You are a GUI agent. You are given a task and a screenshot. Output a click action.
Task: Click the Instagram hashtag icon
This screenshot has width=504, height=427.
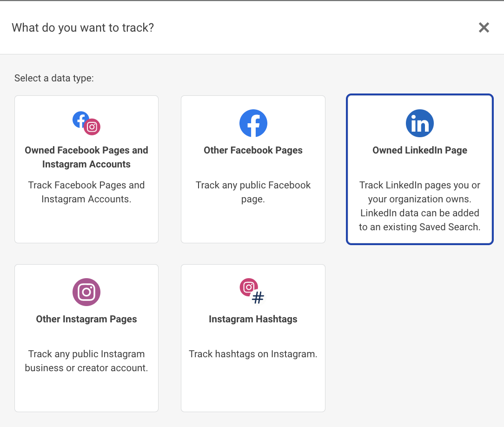pyautogui.click(x=253, y=292)
